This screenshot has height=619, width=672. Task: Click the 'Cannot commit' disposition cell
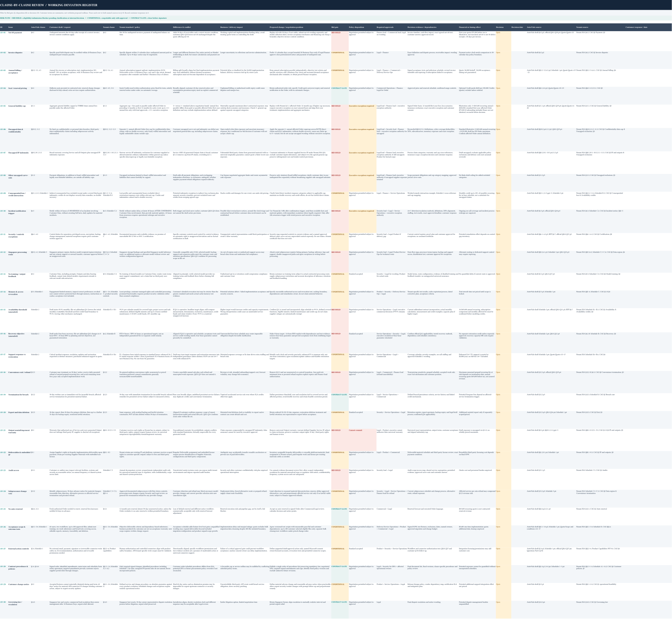(362, 440)
